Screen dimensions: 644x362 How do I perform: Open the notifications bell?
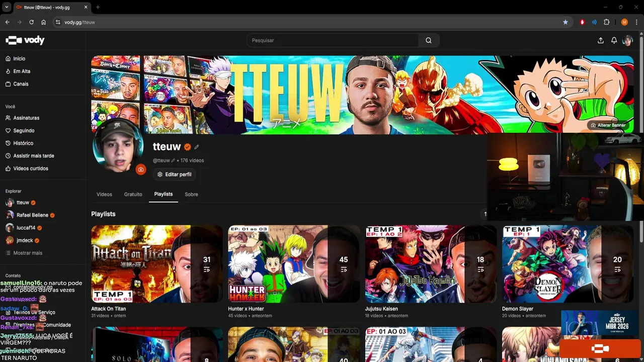coord(614,40)
